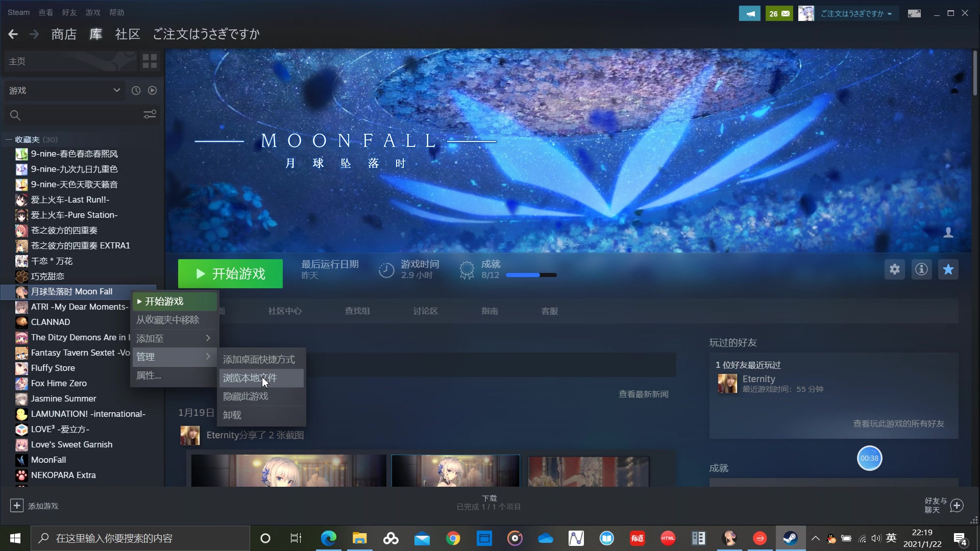Open the 指南 tab
Viewport: 980px width, 551px height.
coord(489,311)
